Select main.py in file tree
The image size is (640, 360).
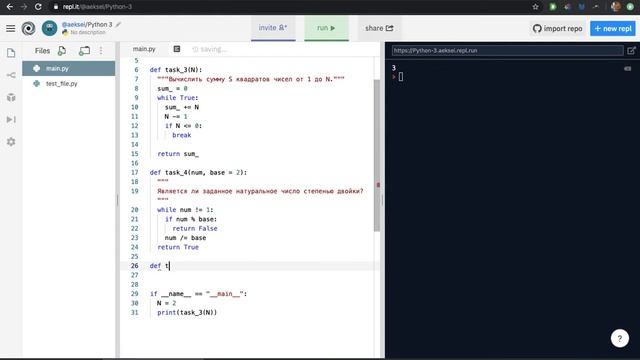pos(69,69)
